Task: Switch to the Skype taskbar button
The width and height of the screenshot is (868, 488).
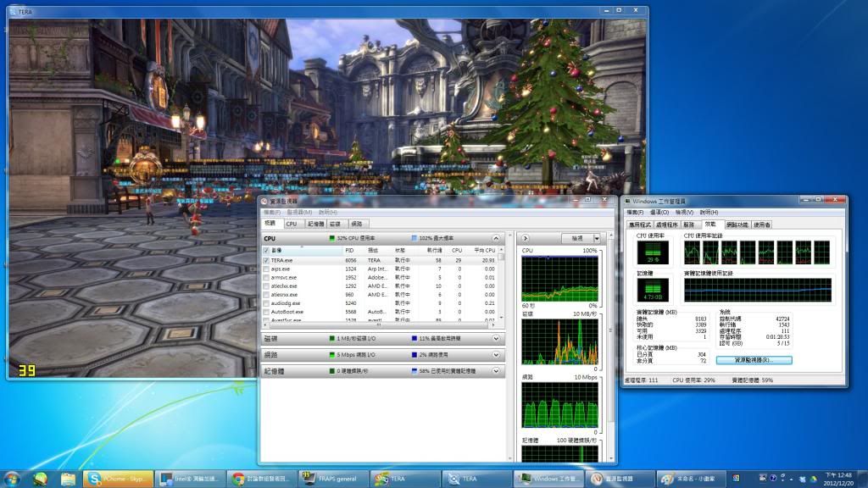Action: (x=118, y=479)
